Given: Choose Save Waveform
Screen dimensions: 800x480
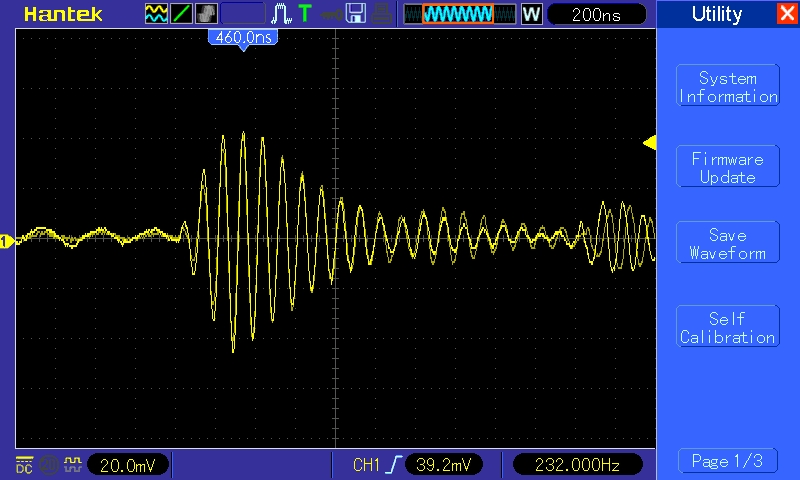Looking at the screenshot, I should point(728,242).
